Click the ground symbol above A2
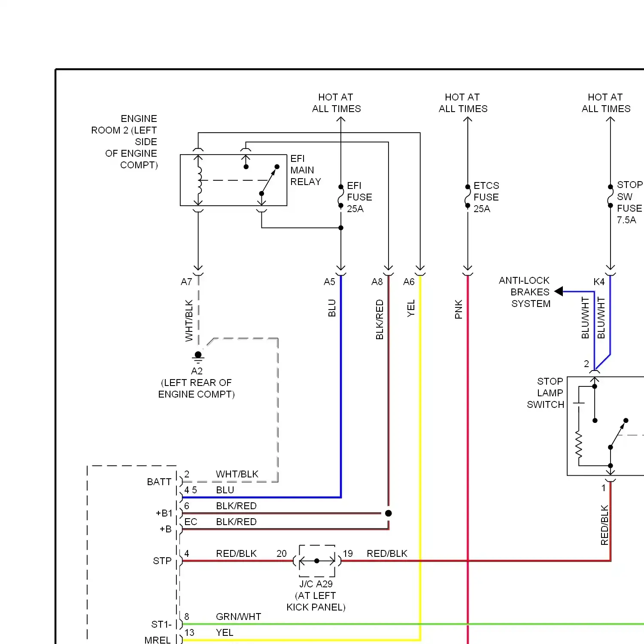Image resolution: width=644 pixels, height=644 pixels. coord(198,357)
